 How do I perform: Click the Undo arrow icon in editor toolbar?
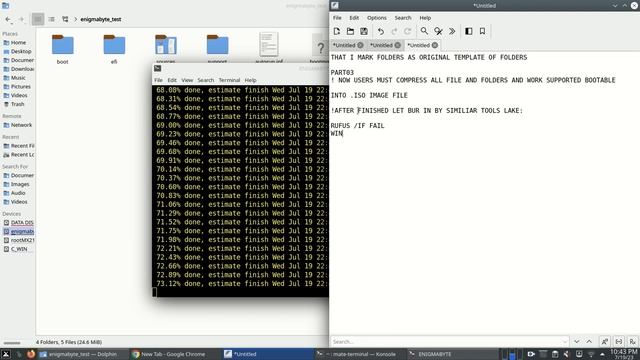(x=380, y=31)
